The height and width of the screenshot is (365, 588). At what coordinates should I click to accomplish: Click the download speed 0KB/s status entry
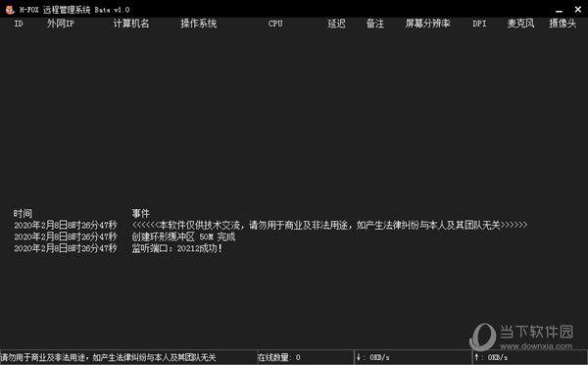pos(372,357)
